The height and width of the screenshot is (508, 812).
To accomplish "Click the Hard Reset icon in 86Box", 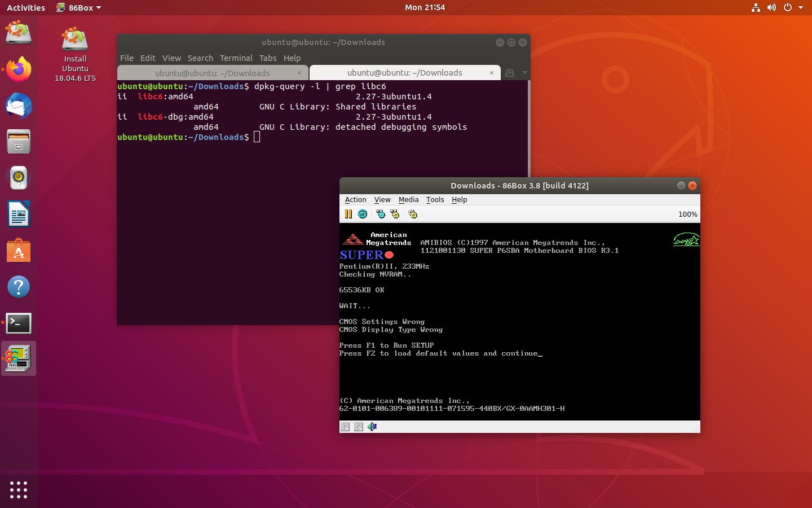I will tap(362, 214).
